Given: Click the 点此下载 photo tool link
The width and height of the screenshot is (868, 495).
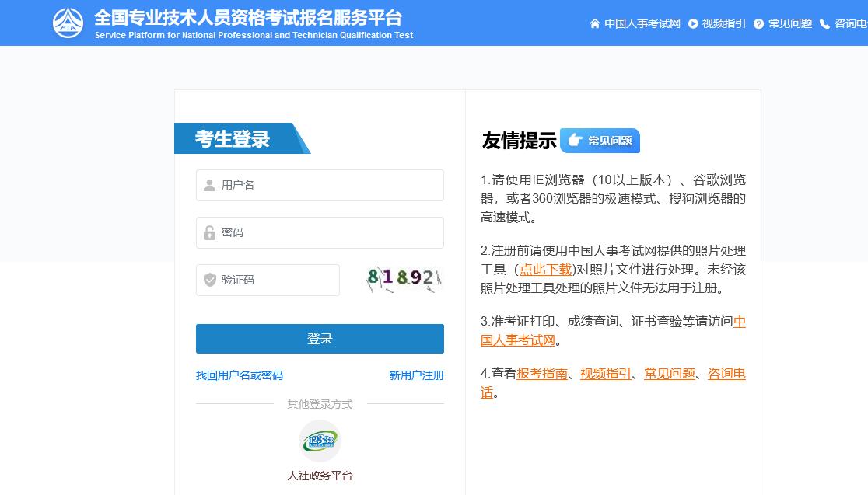Looking at the screenshot, I should click(545, 270).
